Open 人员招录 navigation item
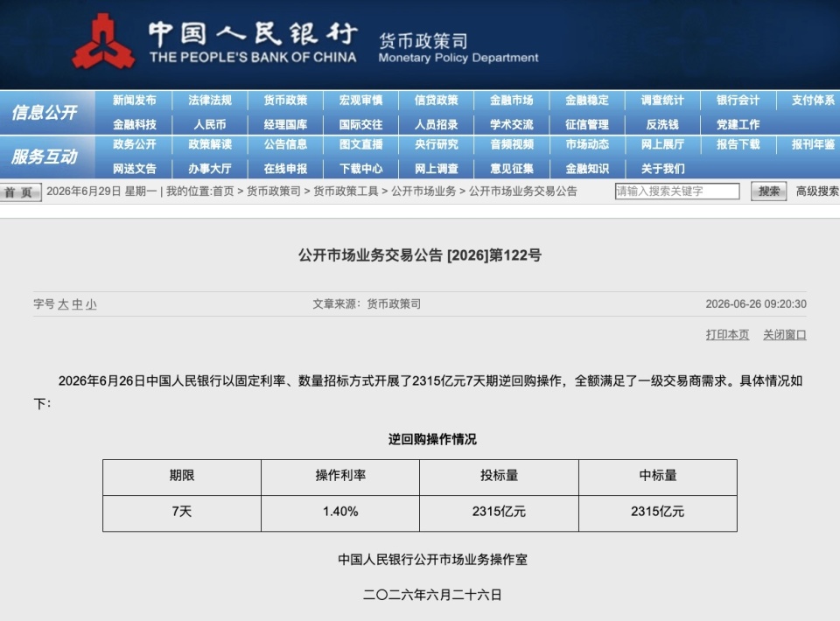Image resolution: width=840 pixels, height=621 pixels. (437, 125)
